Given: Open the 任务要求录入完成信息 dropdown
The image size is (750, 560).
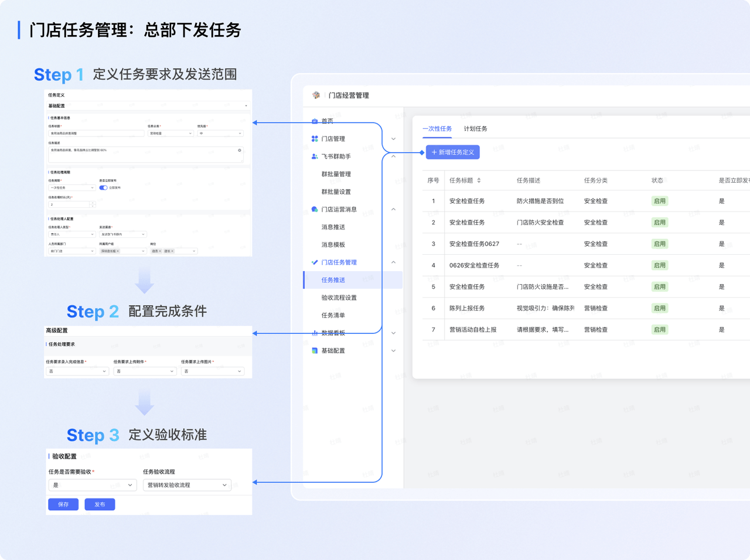Looking at the screenshot, I should [x=77, y=371].
